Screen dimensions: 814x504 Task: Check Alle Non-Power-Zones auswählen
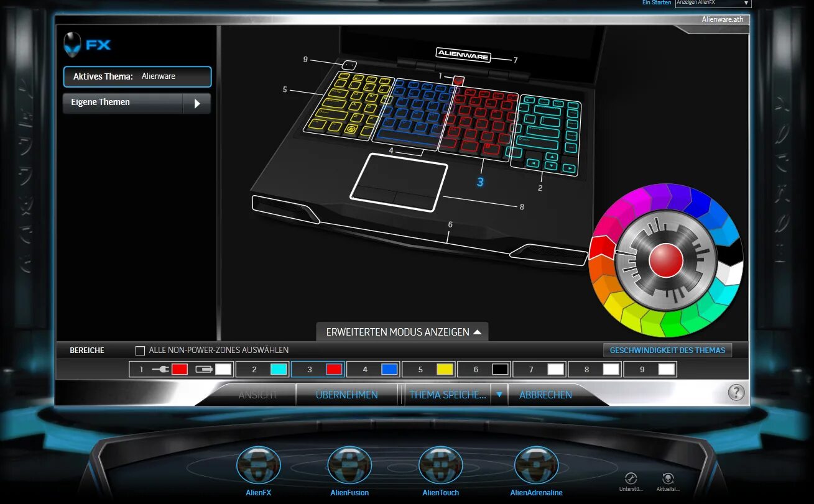(140, 351)
